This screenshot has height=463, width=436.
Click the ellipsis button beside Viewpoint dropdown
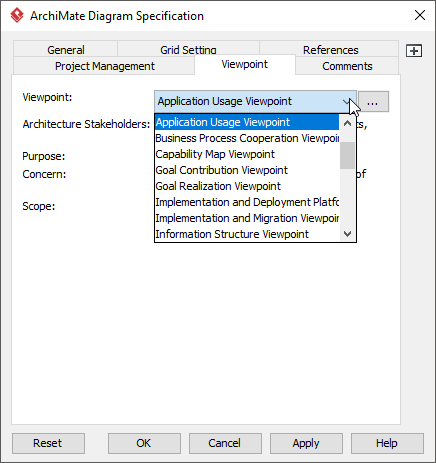coord(373,102)
